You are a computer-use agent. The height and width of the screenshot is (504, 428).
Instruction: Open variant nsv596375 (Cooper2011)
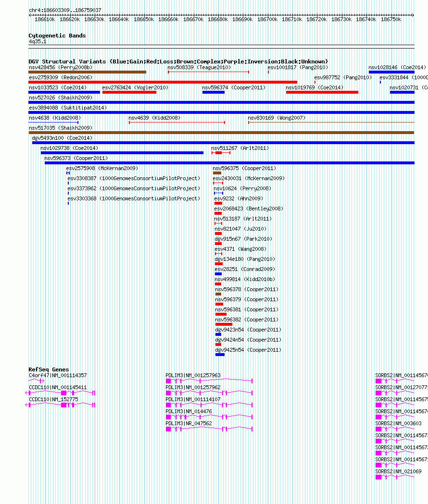tap(244, 169)
